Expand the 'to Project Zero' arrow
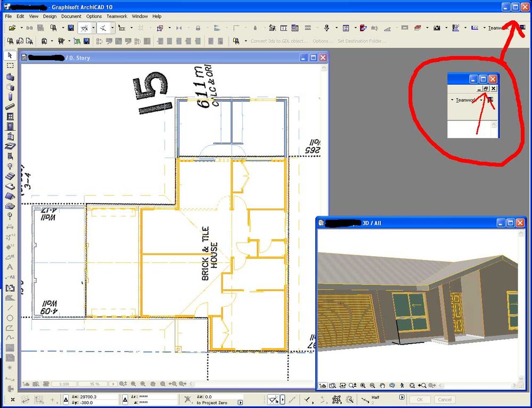532x408 pixels. (240, 403)
